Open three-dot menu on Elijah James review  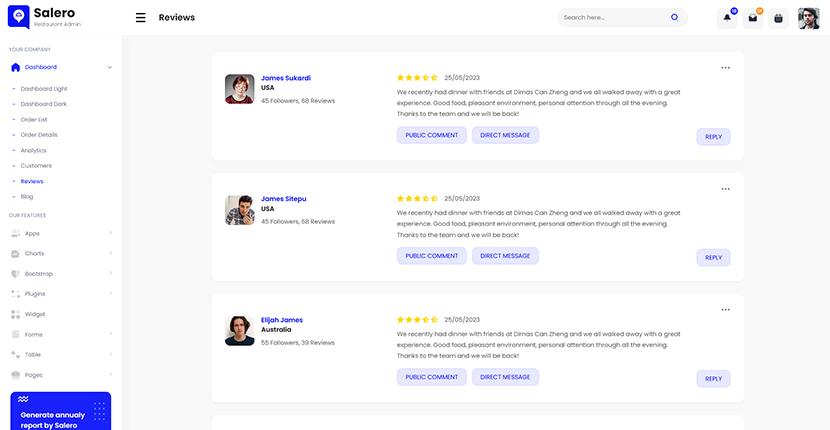click(725, 310)
